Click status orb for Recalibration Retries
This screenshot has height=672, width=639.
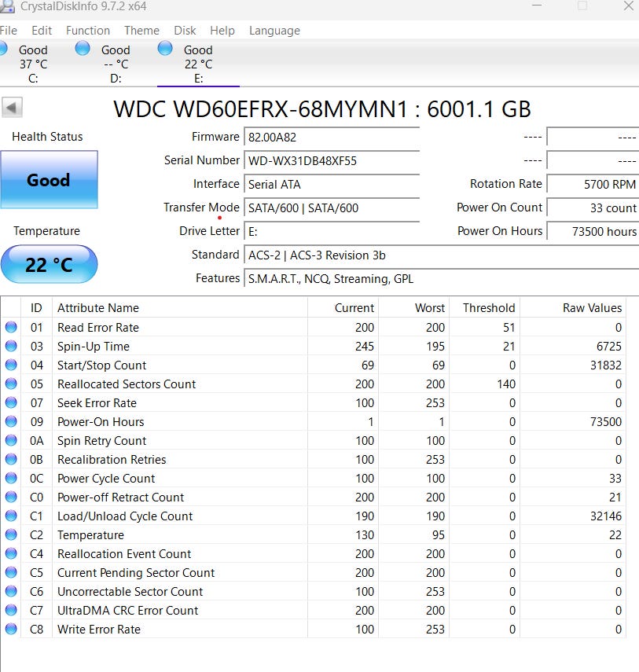tap(11, 460)
